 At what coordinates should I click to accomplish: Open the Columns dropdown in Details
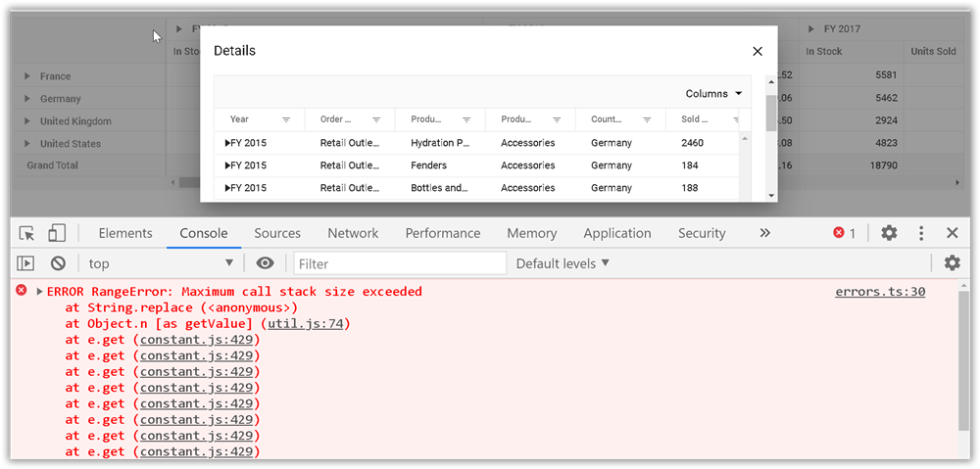tap(713, 94)
